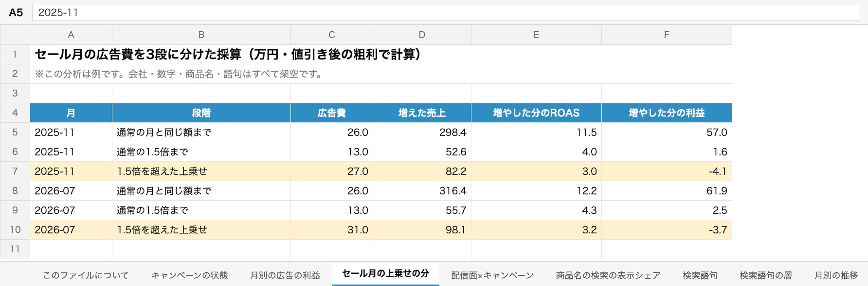Click the 広告費 header cell
The width and height of the screenshot is (868, 286).
332,113
